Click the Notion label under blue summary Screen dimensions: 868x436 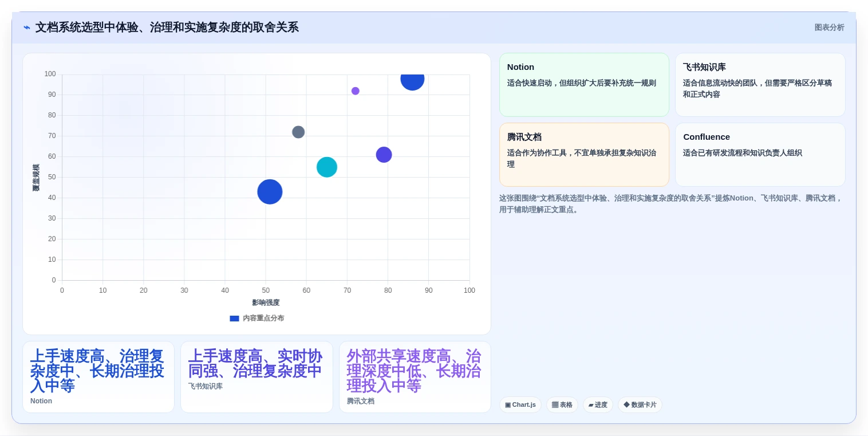[x=41, y=401]
